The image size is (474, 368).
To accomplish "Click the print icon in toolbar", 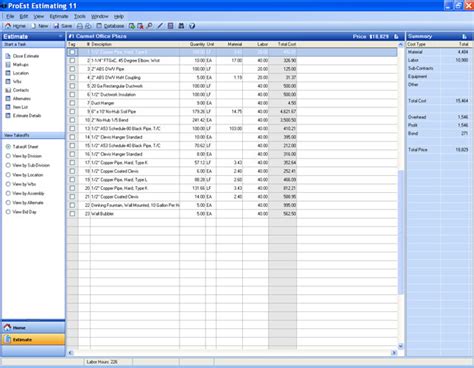I will [80, 26].
